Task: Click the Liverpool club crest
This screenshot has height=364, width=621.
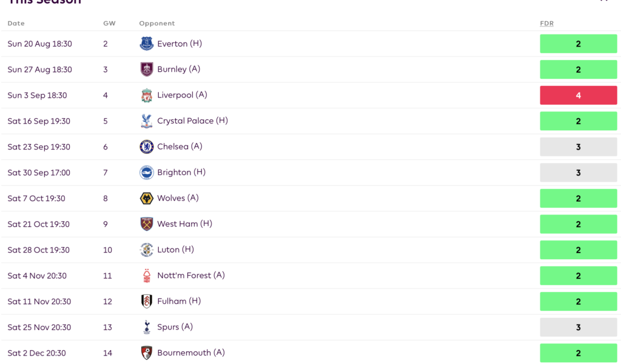Action: 146,95
